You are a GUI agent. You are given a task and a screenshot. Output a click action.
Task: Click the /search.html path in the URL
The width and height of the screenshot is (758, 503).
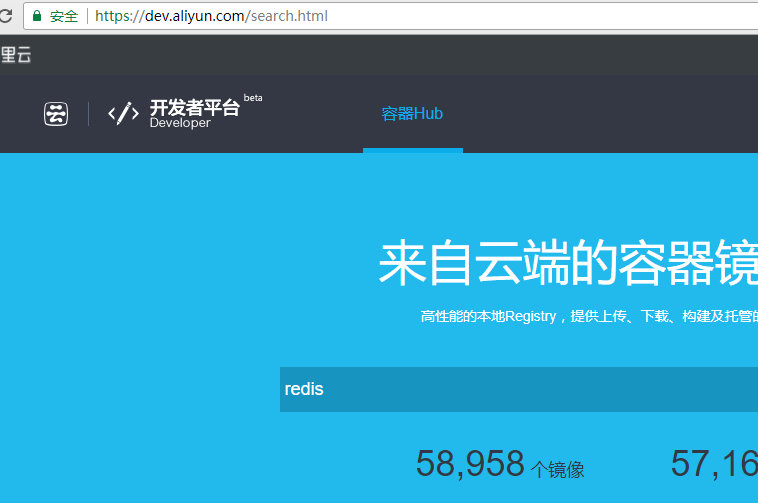[292, 16]
